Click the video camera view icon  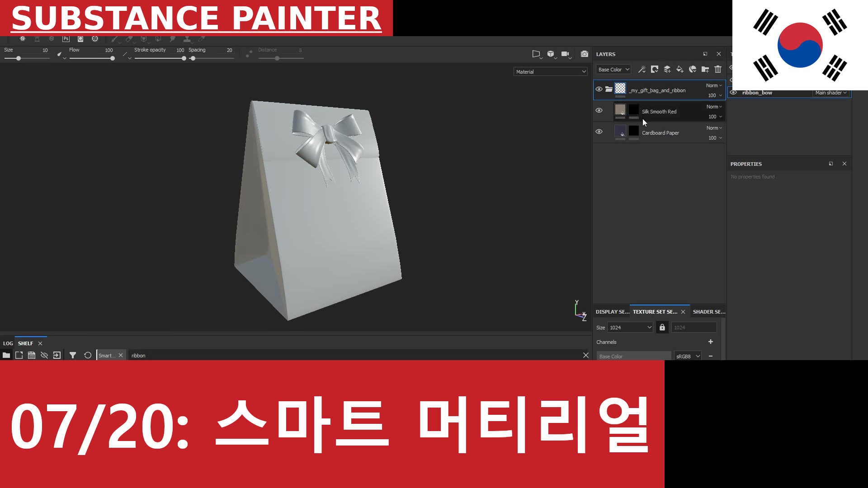click(565, 54)
